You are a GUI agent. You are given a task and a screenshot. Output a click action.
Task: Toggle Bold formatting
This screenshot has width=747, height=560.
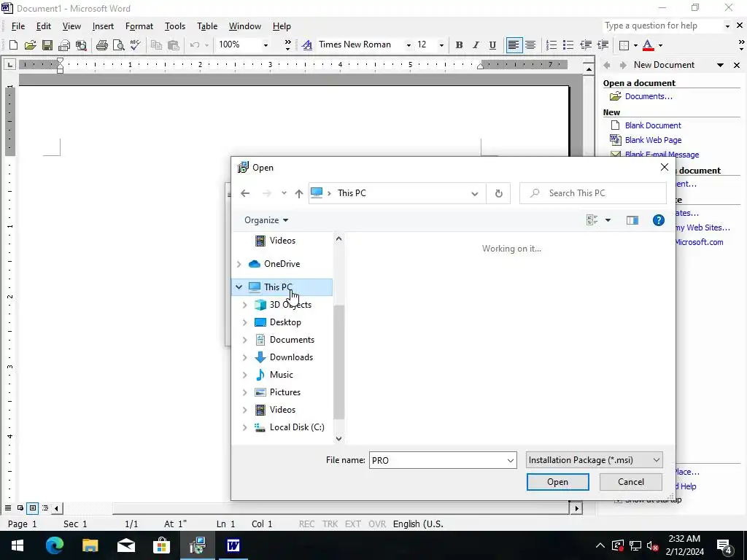tap(459, 45)
